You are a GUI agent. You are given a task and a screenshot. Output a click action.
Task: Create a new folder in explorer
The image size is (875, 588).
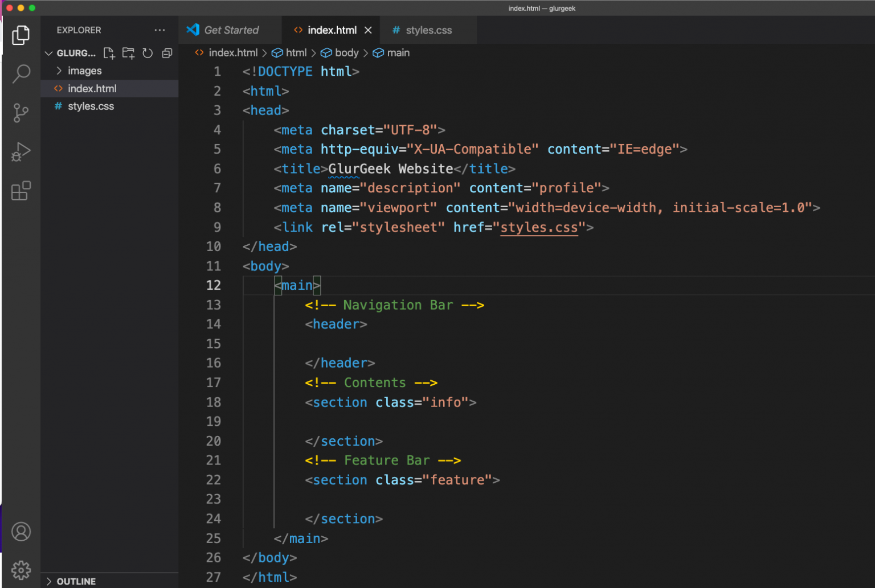click(x=128, y=54)
